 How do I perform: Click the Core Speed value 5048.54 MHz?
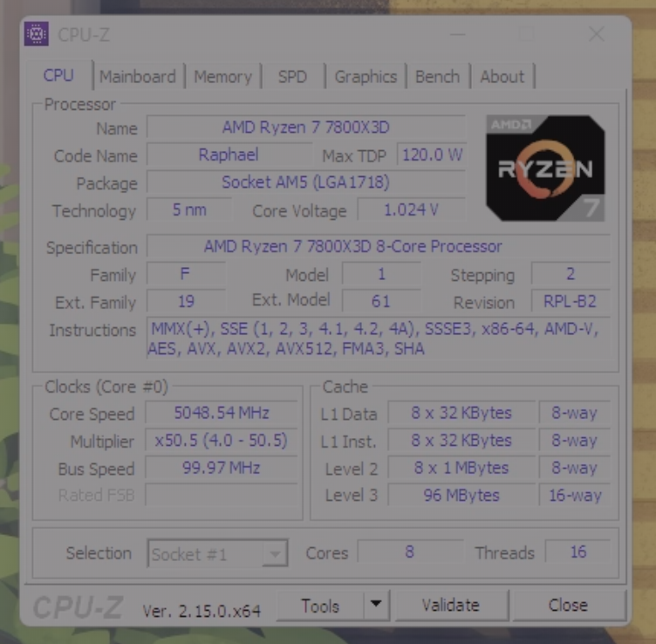pyautogui.click(x=222, y=413)
